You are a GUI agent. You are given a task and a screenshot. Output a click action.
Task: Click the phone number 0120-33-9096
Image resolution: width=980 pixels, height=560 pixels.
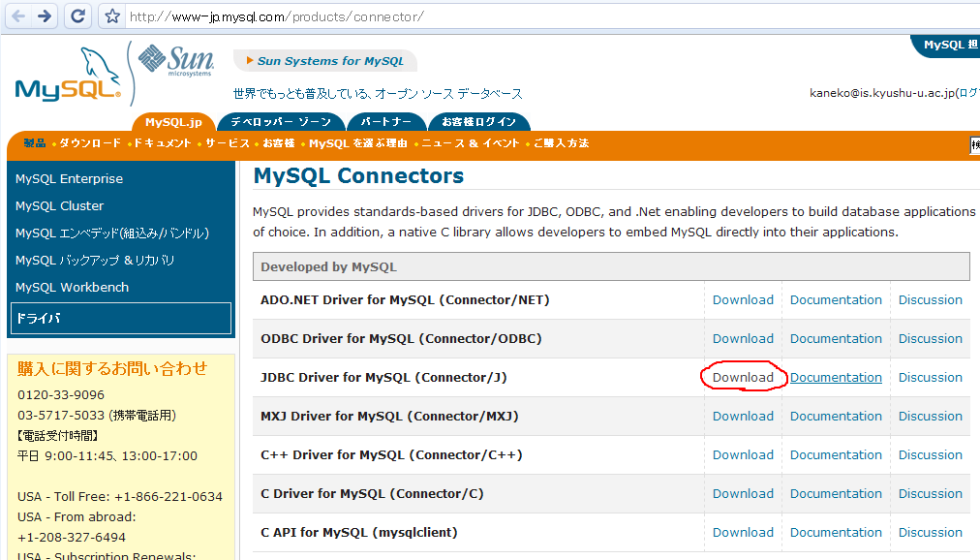tap(61, 395)
